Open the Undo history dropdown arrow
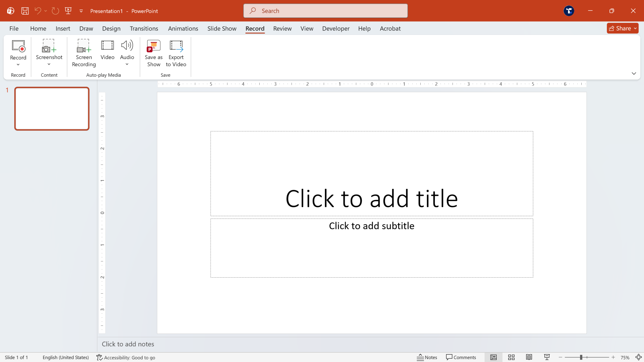This screenshot has width=644, height=362. 46,11
